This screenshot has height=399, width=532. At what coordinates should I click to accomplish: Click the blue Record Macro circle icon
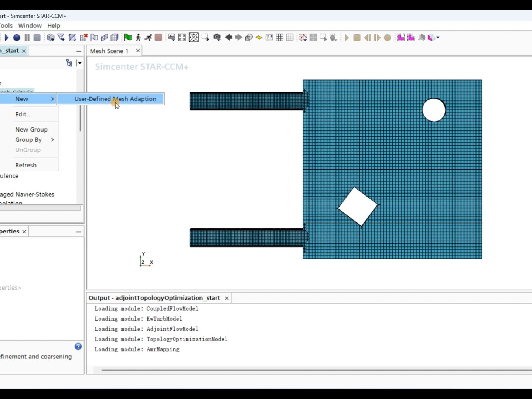17,37
